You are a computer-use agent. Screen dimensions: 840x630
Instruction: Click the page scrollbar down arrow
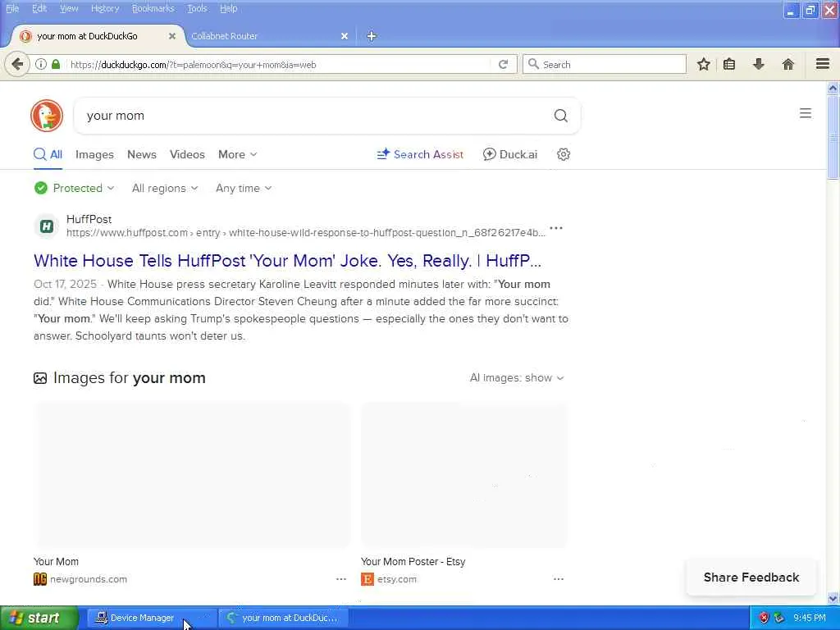tap(833, 598)
